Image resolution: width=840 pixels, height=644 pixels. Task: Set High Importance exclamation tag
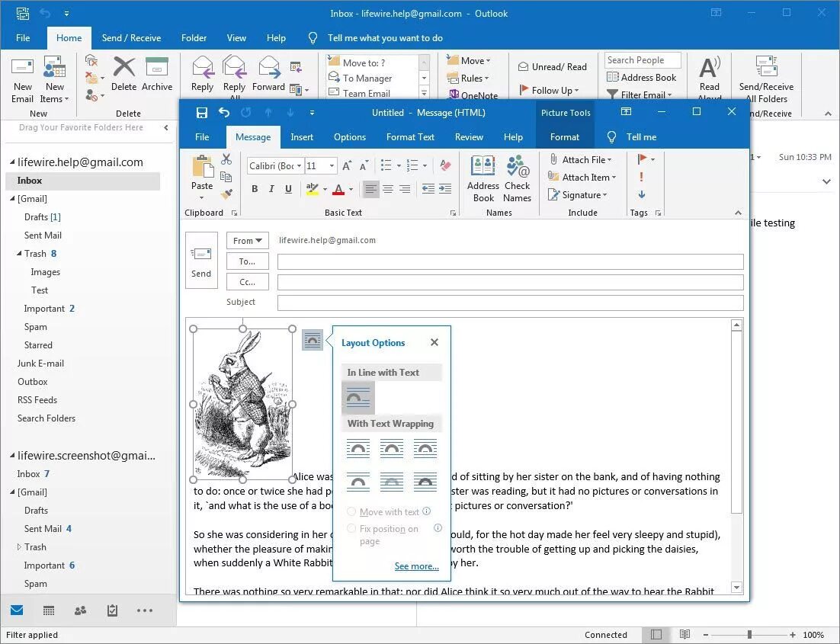coord(641,177)
